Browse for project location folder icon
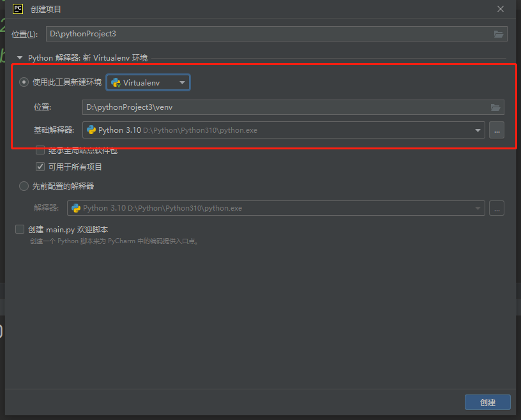Image resolution: width=521 pixels, height=420 pixels. pos(499,34)
